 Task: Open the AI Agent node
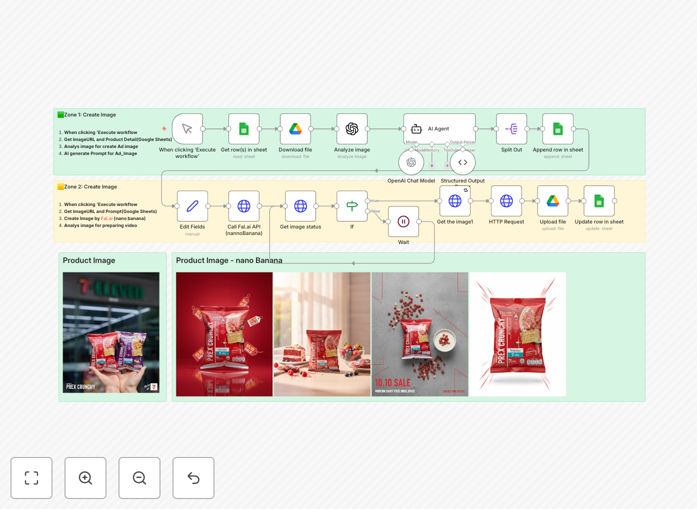(439, 129)
